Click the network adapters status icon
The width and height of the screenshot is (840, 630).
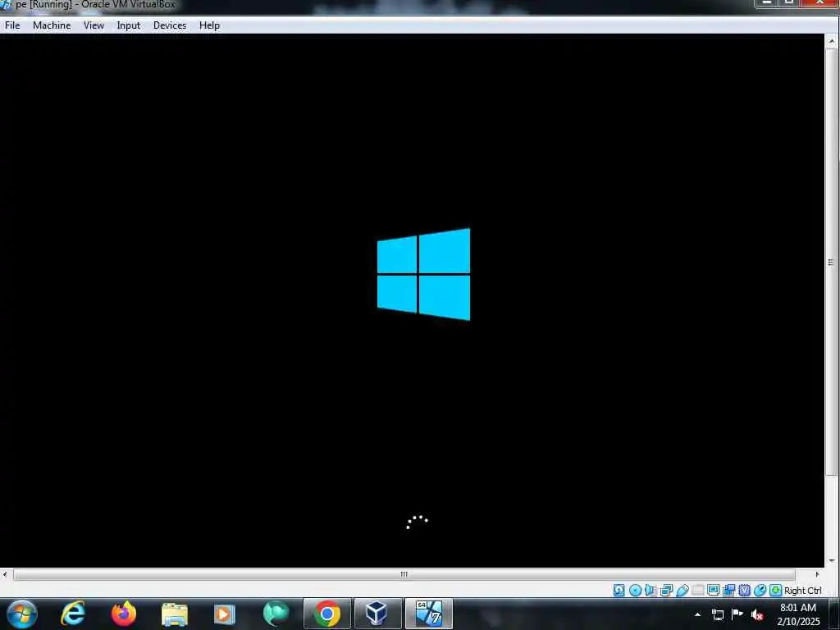pos(666,591)
